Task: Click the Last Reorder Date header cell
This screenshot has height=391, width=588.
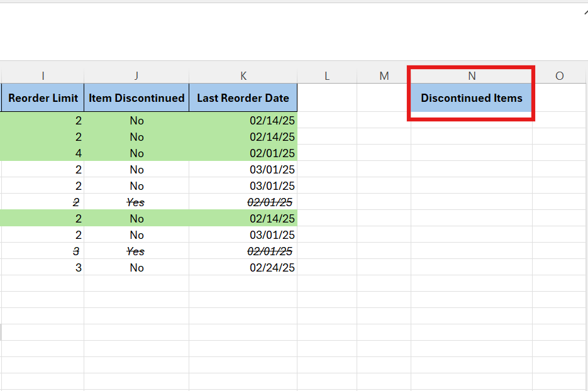Action: (243, 98)
